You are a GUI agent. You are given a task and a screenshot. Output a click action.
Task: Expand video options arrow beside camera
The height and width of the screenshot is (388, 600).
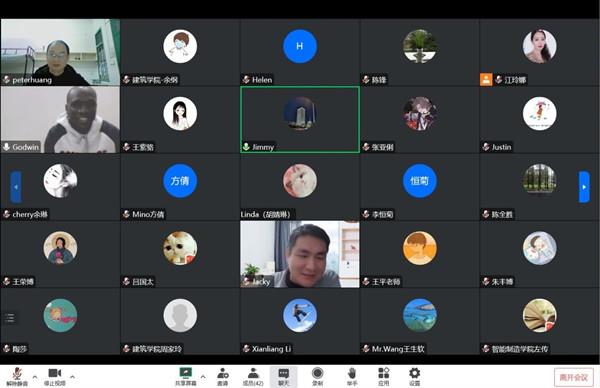(x=72, y=377)
